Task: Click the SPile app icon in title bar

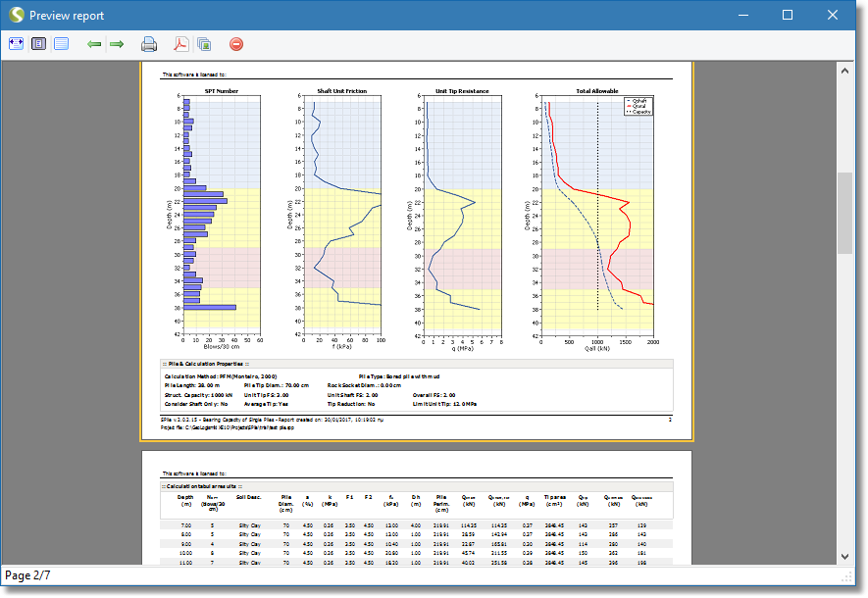Action: point(17,16)
